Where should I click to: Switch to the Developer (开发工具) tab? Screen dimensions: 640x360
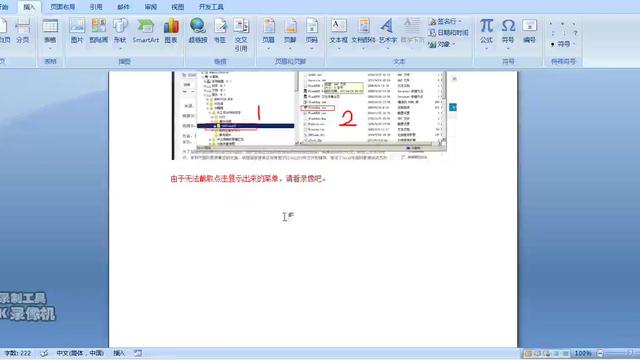coord(211,7)
